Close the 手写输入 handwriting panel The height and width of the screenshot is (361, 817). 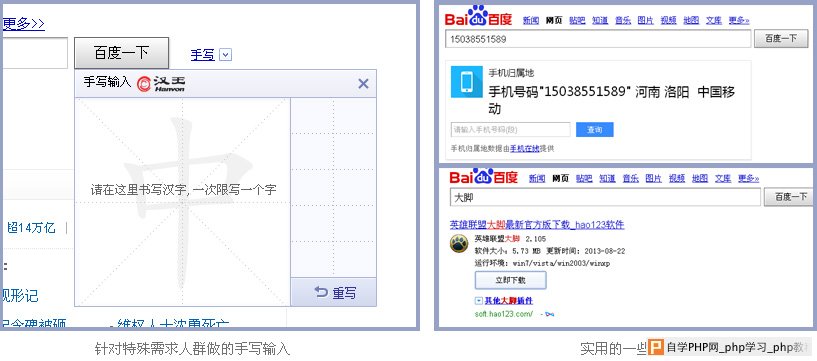(x=363, y=83)
